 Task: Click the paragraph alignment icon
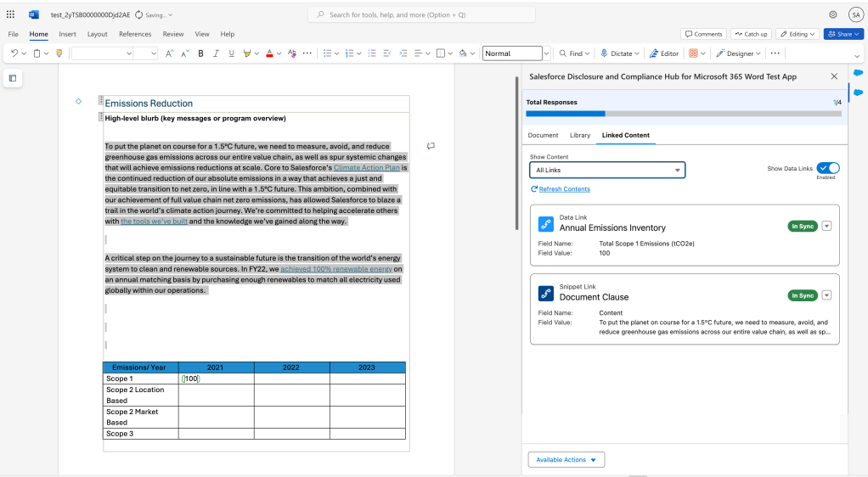tap(419, 53)
